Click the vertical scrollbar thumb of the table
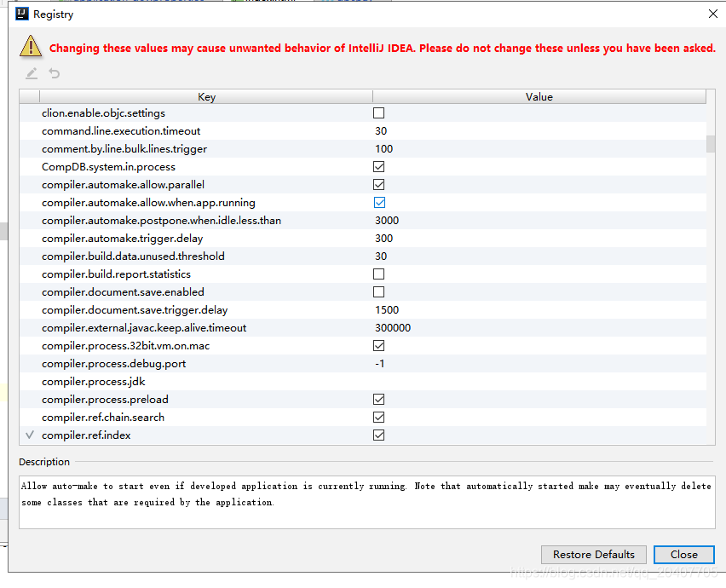This screenshot has height=588, width=726. (711, 143)
